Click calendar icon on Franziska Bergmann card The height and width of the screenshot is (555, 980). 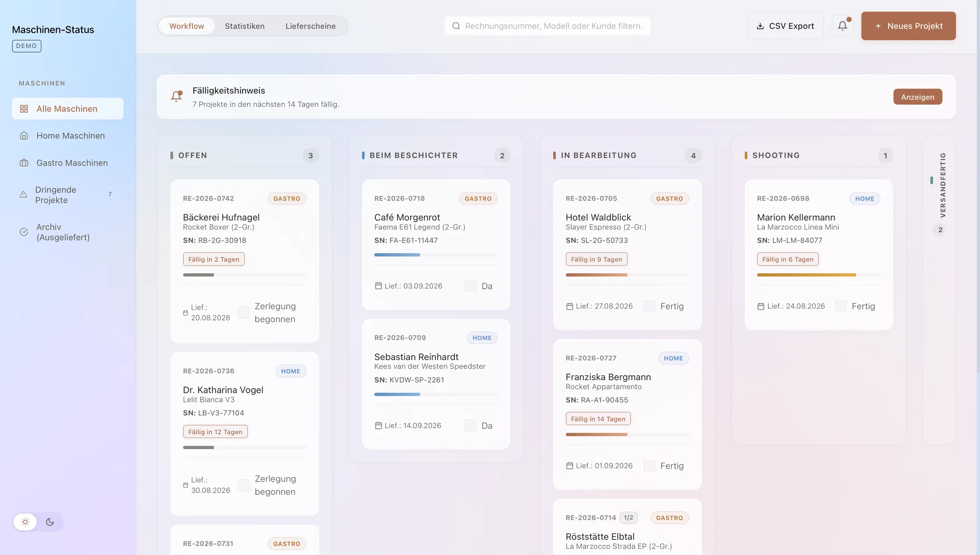569,466
